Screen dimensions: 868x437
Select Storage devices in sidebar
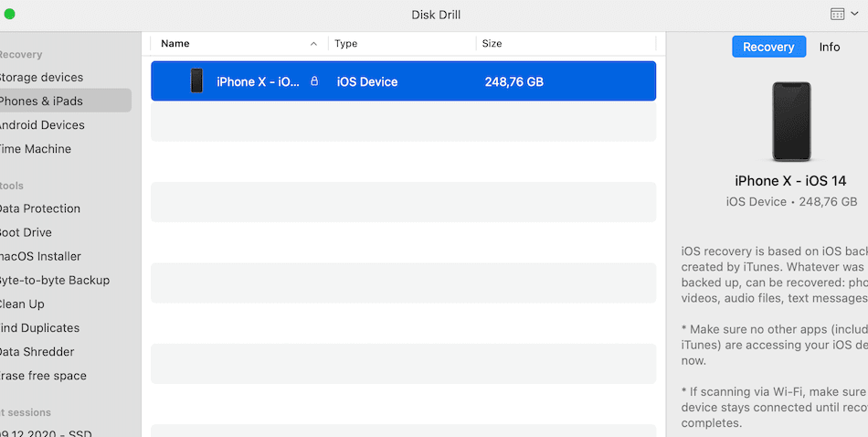click(x=40, y=78)
